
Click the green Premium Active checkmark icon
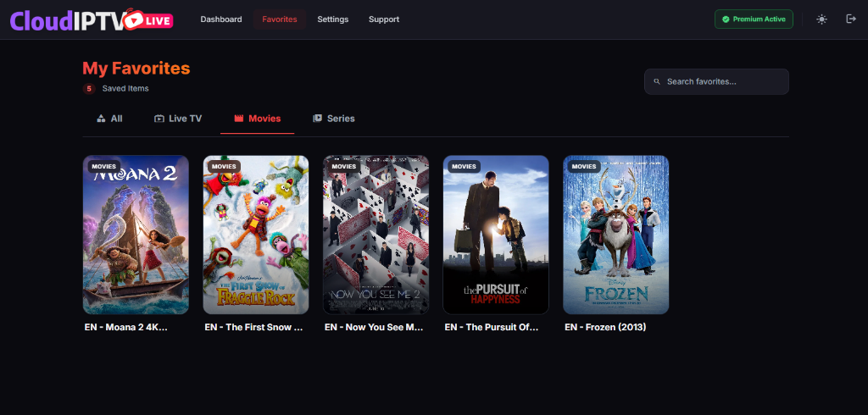click(x=726, y=19)
